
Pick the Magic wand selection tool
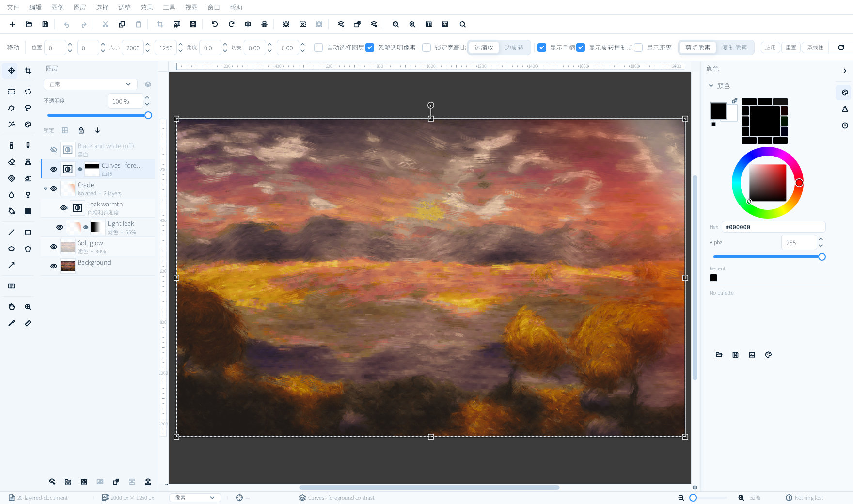pyautogui.click(x=11, y=125)
